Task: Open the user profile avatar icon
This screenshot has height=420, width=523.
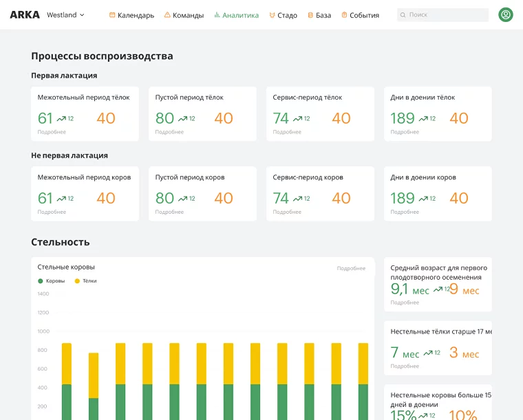Action: [506, 14]
